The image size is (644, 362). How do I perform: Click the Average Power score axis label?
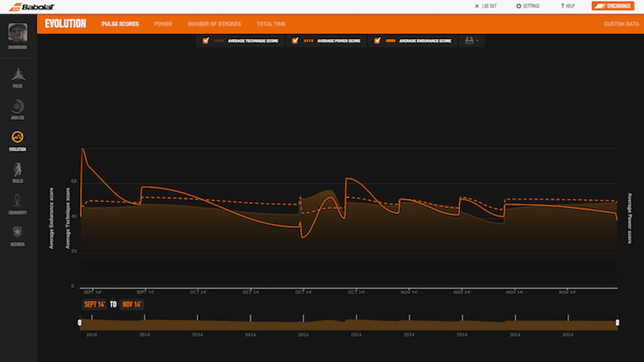[x=630, y=218]
